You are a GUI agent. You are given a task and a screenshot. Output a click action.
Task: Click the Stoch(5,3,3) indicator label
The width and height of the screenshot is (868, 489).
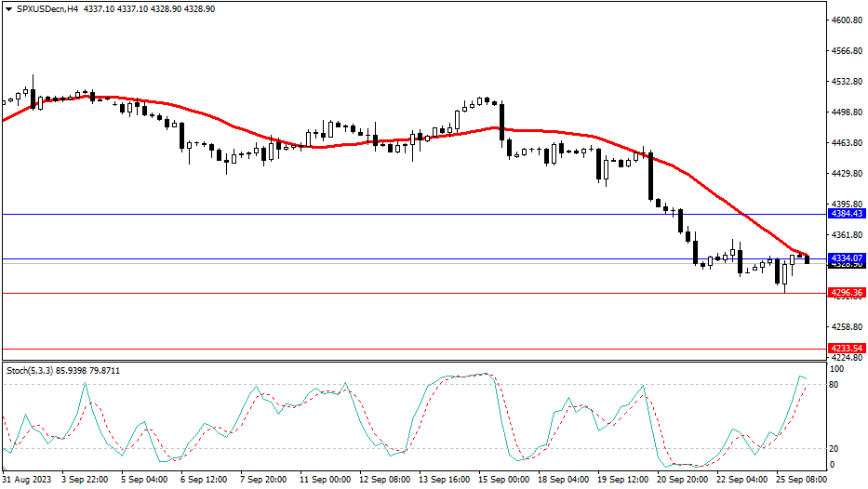pyautogui.click(x=32, y=370)
